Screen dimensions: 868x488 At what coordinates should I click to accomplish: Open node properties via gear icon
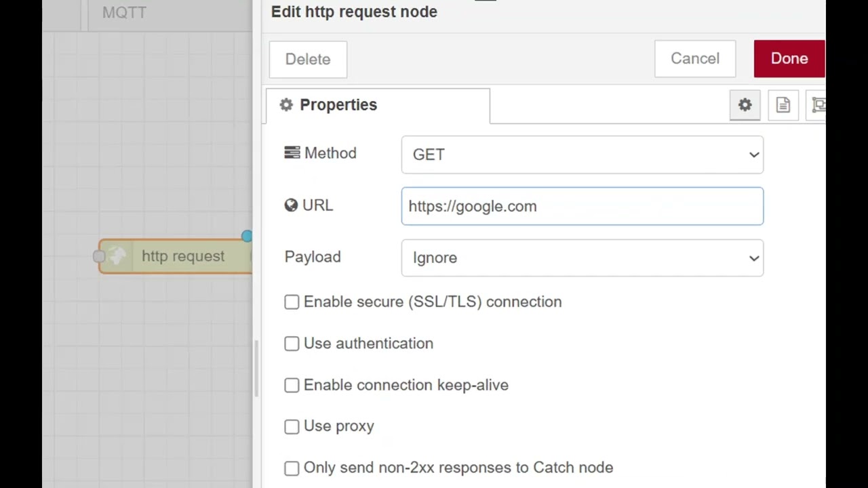point(745,105)
